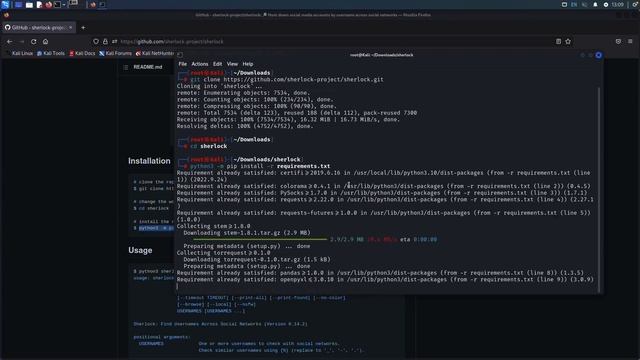Open the terminal File menu

click(x=182, y=64)
